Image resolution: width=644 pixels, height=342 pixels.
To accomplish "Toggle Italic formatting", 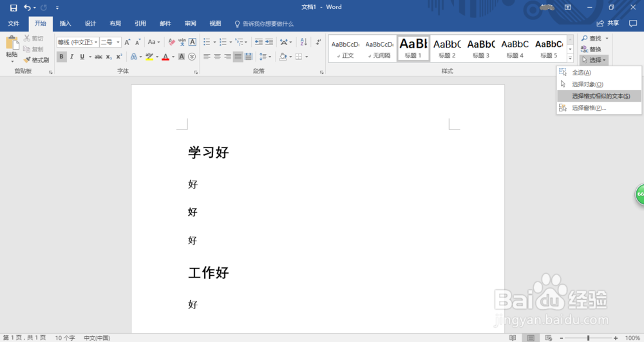I will click(x=72, y=57).
